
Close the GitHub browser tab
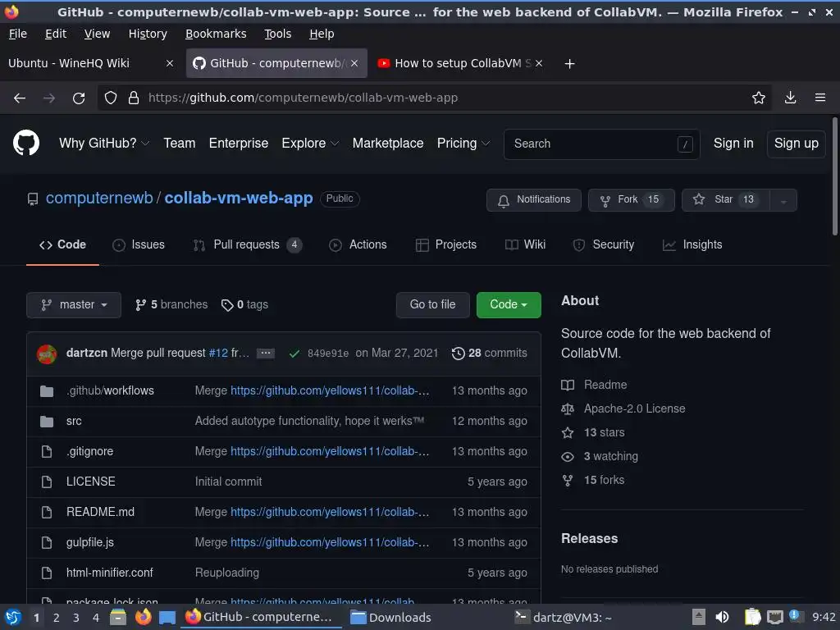coord(354,63)
